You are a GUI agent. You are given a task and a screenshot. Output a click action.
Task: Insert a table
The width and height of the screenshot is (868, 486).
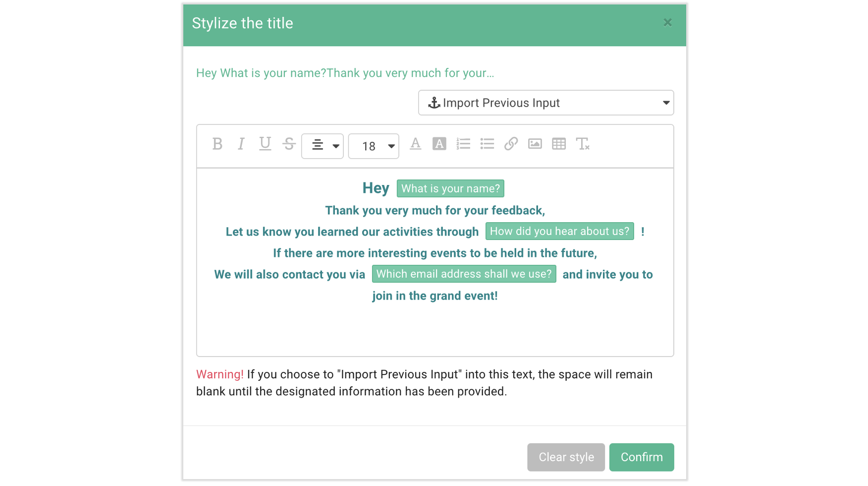coord(559,144)
